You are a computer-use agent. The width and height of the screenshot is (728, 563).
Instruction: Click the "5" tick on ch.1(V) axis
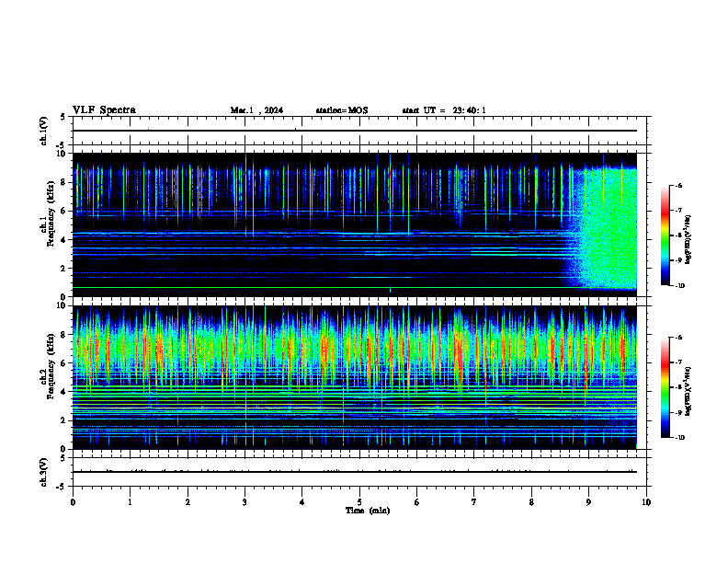[x=63, y=118]
